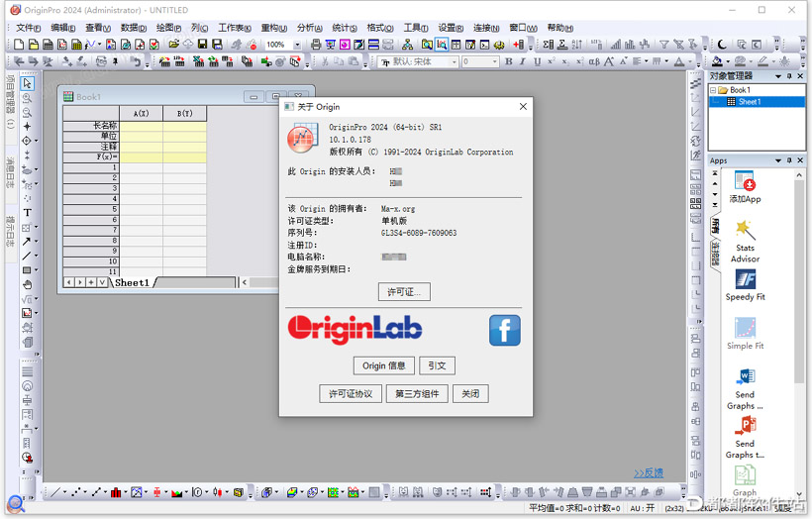Expand the fill color dropdown arrow
812x519 pixels.
tap(728, 61)
